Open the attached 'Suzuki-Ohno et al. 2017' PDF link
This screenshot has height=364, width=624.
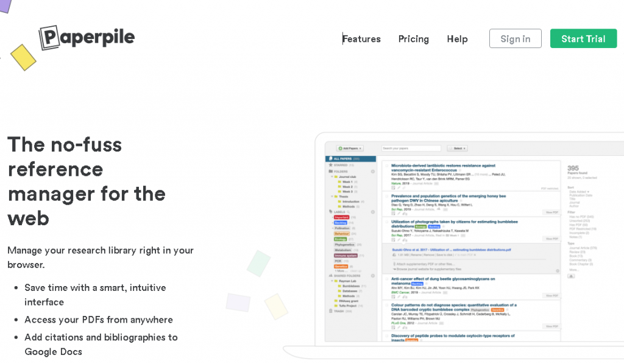tap(452, 250)
